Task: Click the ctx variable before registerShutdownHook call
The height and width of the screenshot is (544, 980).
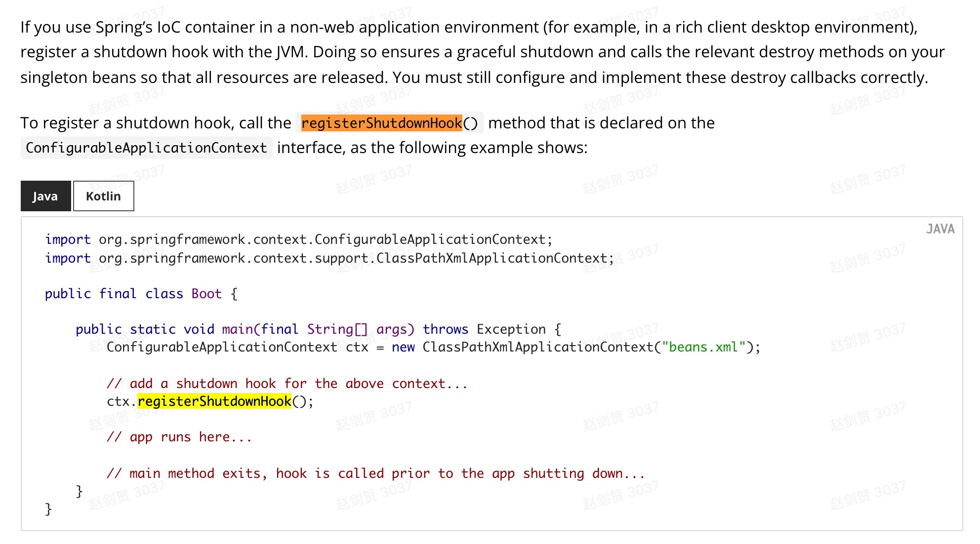Action: coord(118,401)
